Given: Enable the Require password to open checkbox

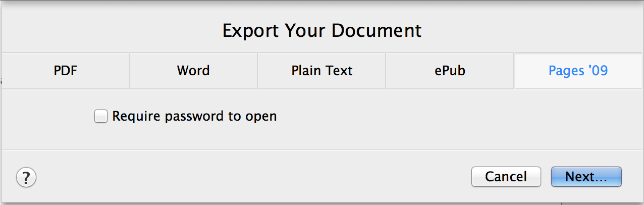Looking at the screenshot, I should click(101, 117).
